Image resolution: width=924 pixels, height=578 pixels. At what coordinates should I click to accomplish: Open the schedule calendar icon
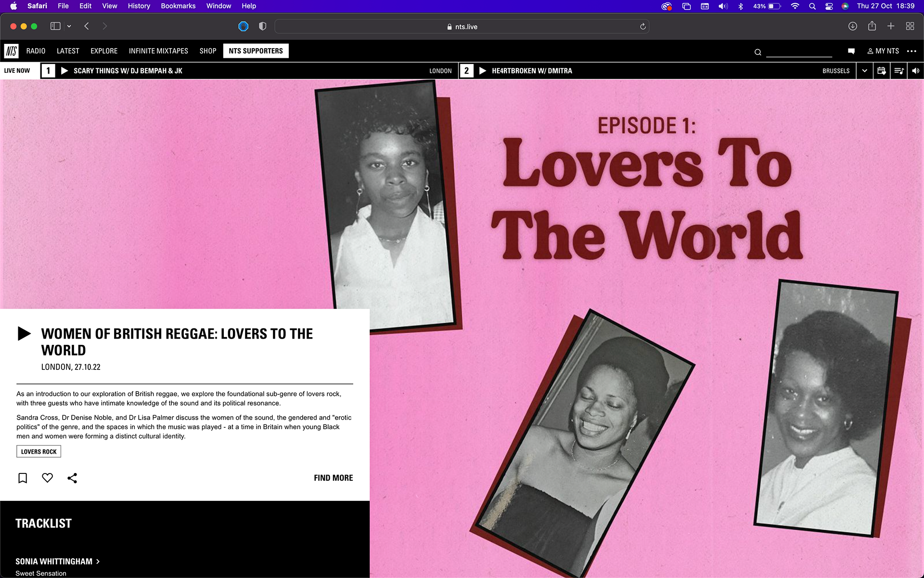881,71
